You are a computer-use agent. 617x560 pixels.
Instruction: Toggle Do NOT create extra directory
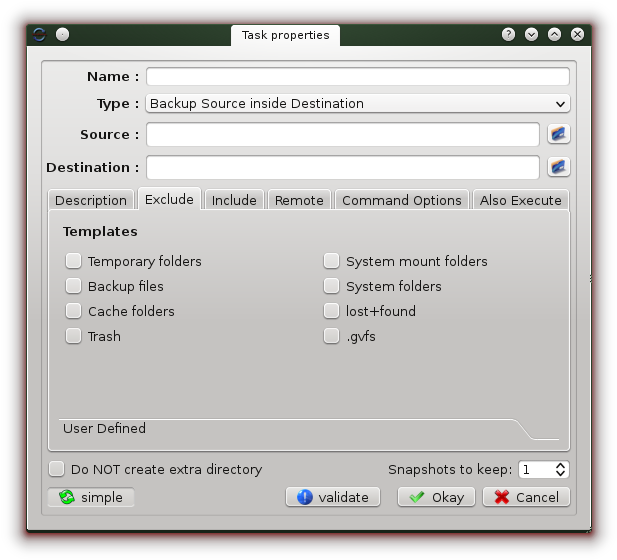(58, 469)
